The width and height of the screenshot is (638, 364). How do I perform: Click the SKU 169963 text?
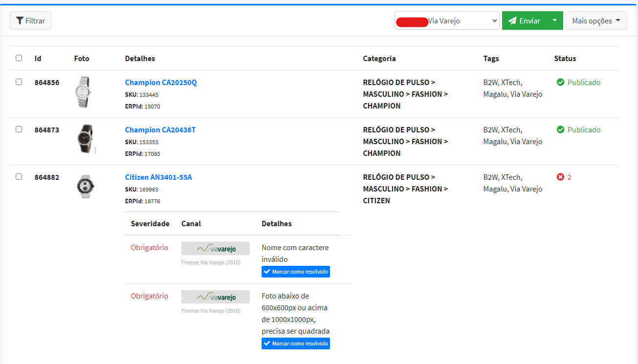pos(142,190)
